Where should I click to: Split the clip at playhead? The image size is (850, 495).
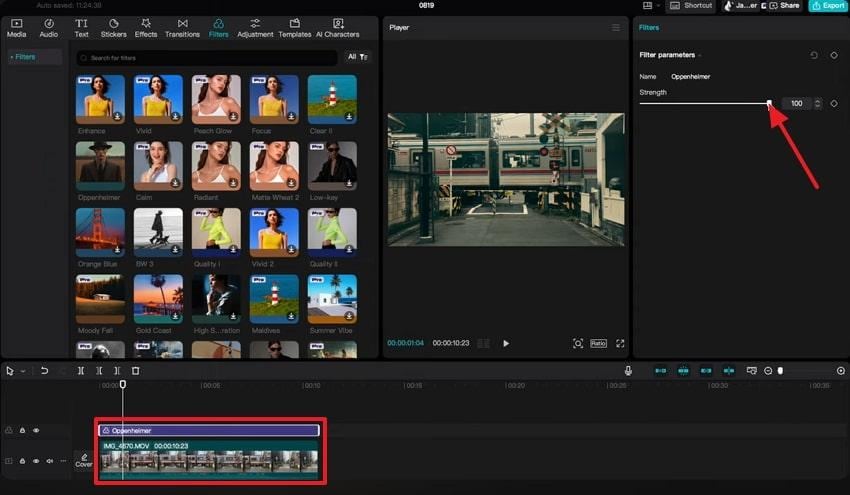81,371
